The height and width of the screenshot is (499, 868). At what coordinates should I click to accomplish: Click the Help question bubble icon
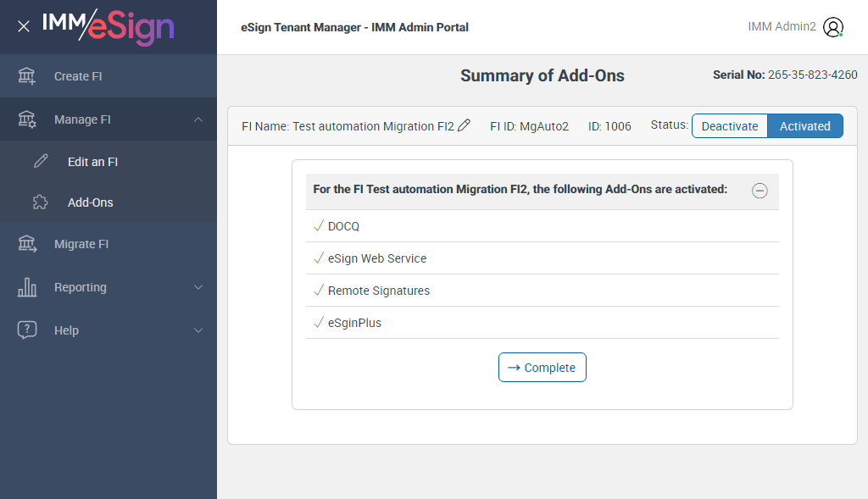point(27,330)
